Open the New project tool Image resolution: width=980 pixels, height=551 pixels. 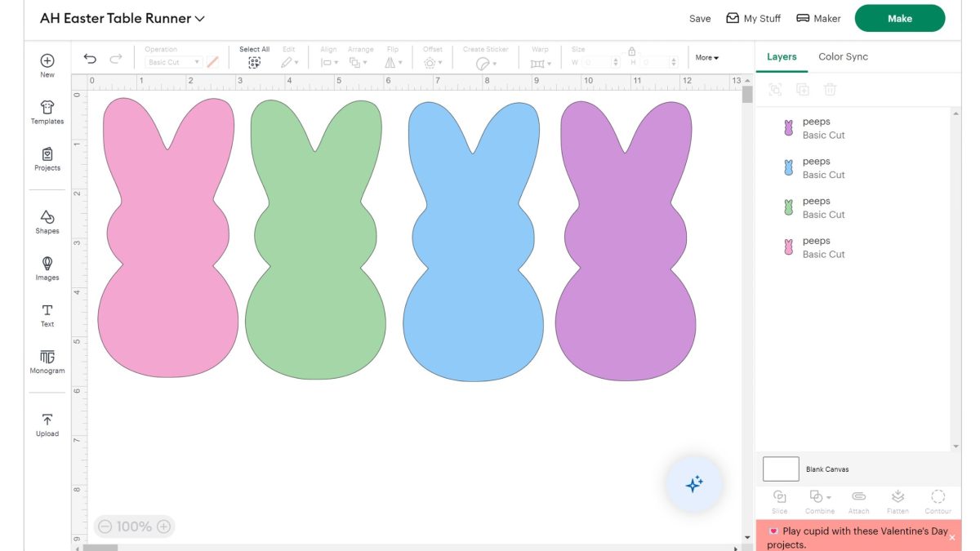[x=47, y=65]
